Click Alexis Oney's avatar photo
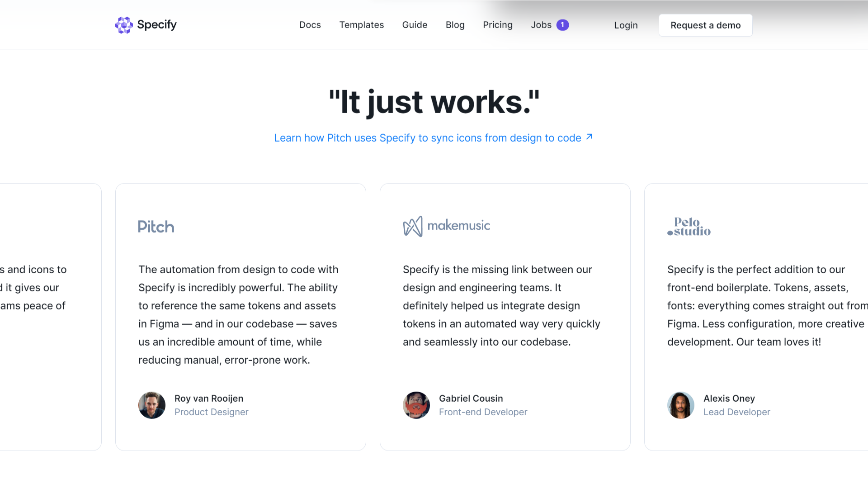The image size is (868, 489). (x=681, y=405)
